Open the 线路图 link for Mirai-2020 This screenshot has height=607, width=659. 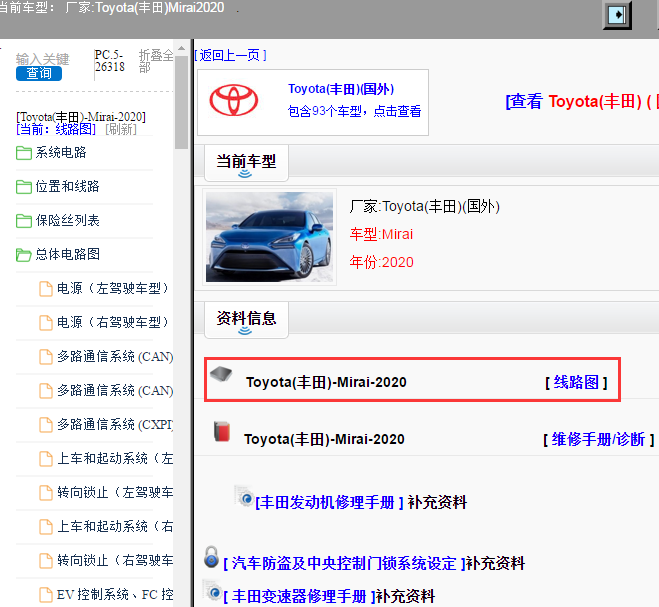point(576,383)
